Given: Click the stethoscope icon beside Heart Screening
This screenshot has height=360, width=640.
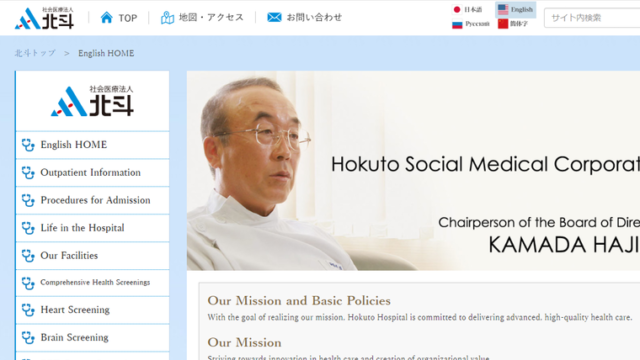Looking at the screenshot, I should pyautogui.click(x=28, y=310).
